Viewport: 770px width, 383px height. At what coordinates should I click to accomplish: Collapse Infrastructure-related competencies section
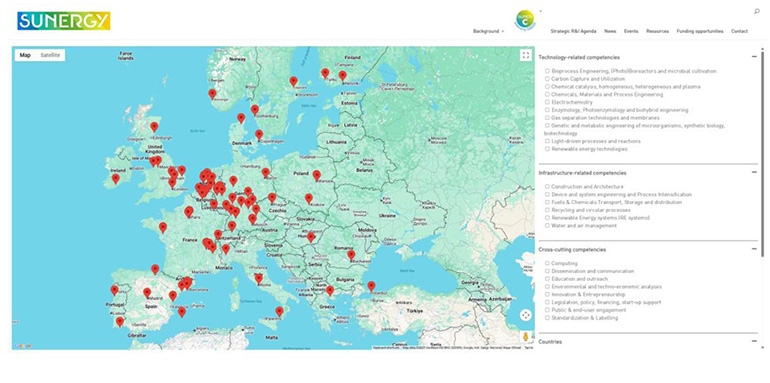click(x=754, y=172)
